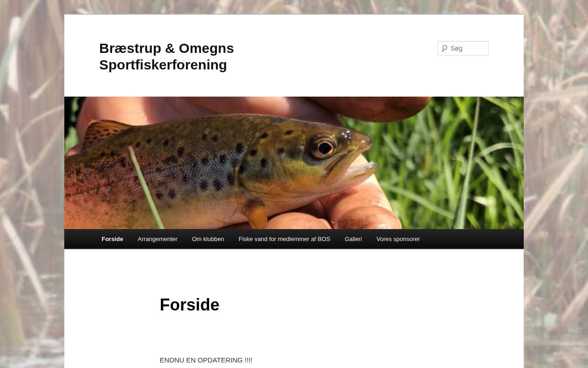
Task: Click the trout header banner image
Action: 294,163
